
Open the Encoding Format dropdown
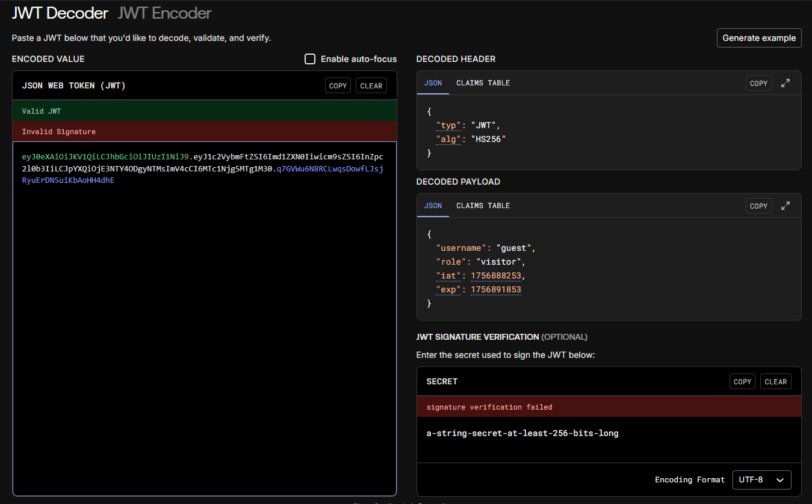761,480
